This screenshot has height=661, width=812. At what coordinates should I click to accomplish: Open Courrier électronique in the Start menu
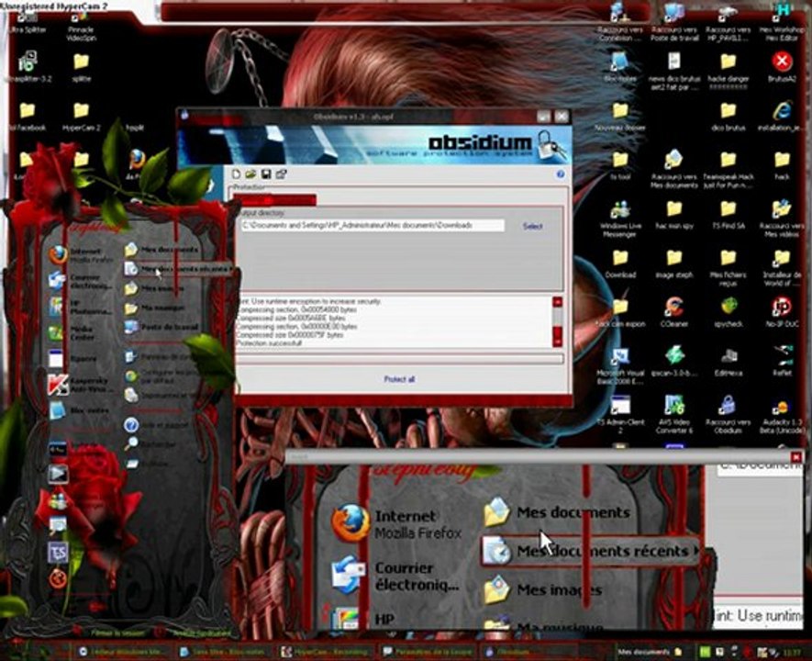80,281
